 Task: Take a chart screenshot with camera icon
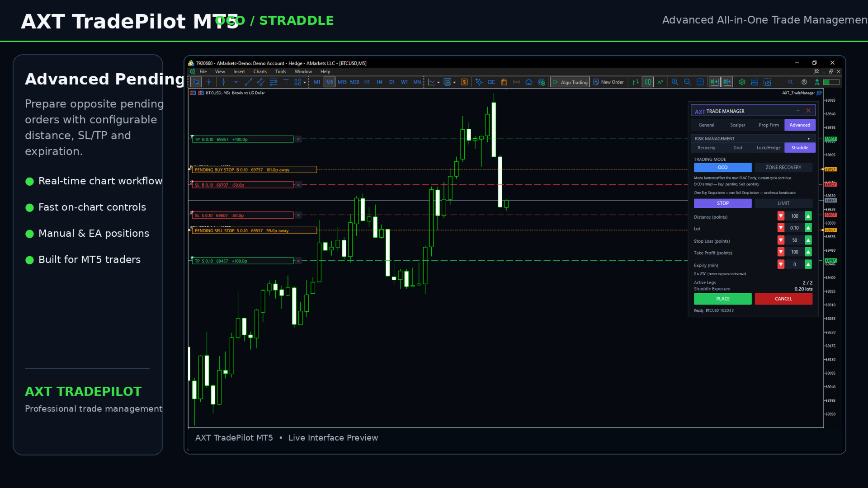point(768,82)
